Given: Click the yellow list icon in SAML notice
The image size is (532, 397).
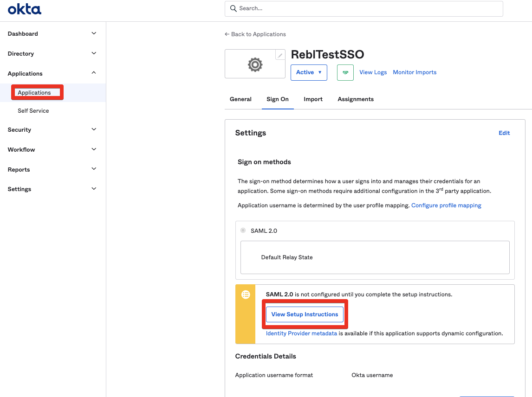Looking at the screenshot, I should coord(246,295).
